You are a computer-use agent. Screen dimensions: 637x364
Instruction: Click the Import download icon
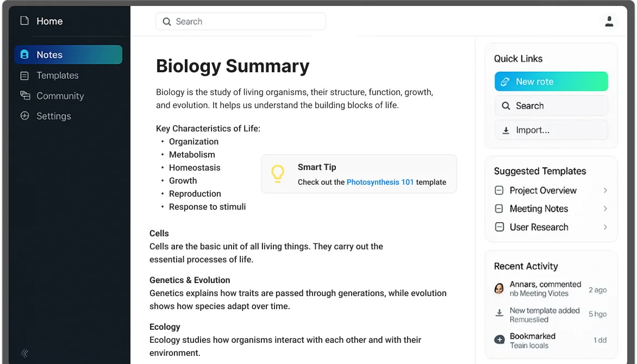pyautogui.click(x=506, y=130)
